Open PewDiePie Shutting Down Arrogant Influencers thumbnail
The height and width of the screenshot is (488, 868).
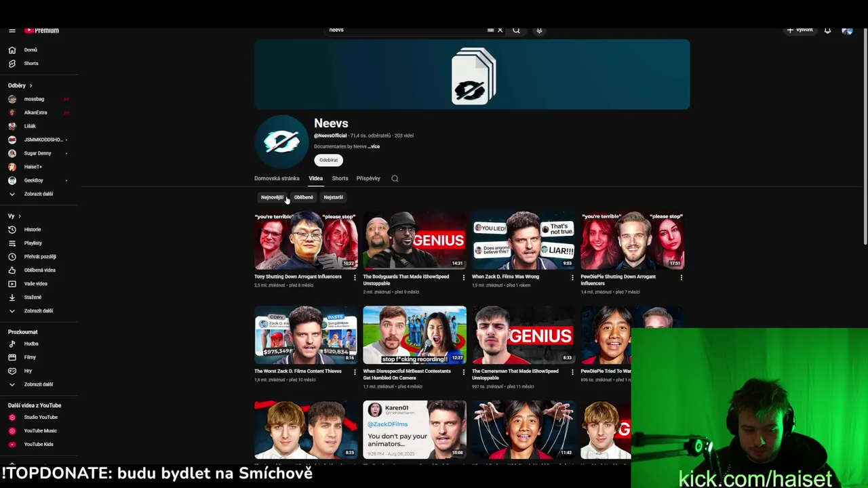tap(632, 241)
